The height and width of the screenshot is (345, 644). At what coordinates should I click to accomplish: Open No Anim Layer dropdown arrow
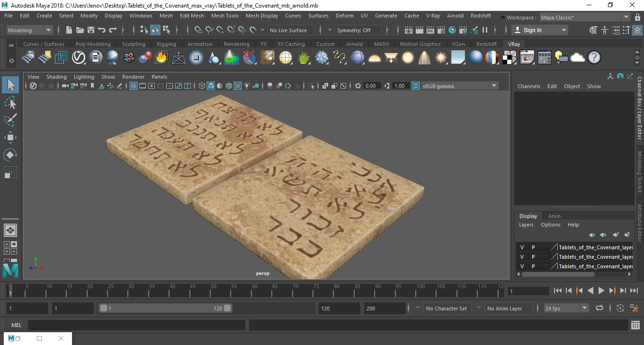click(479, 308)
